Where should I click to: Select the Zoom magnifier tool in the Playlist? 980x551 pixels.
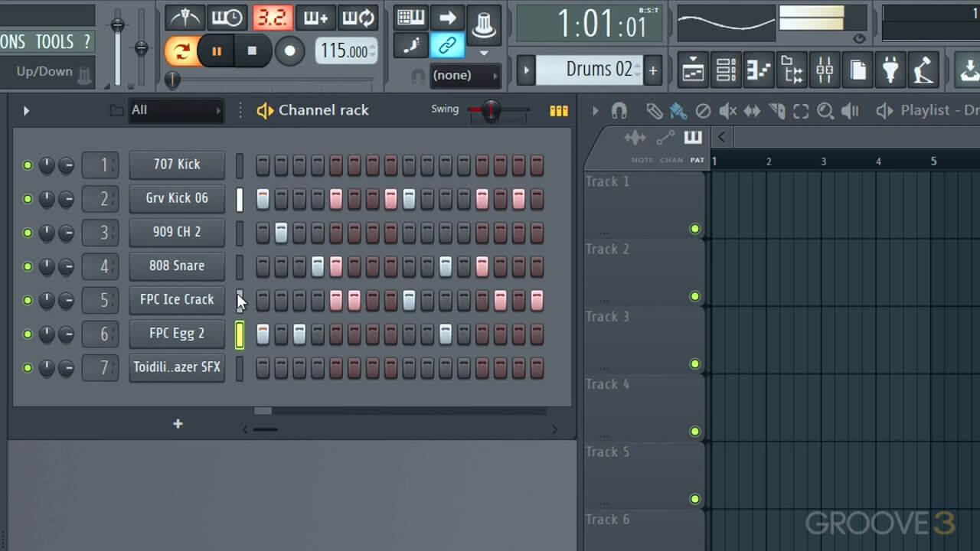(x=825, y=111)
